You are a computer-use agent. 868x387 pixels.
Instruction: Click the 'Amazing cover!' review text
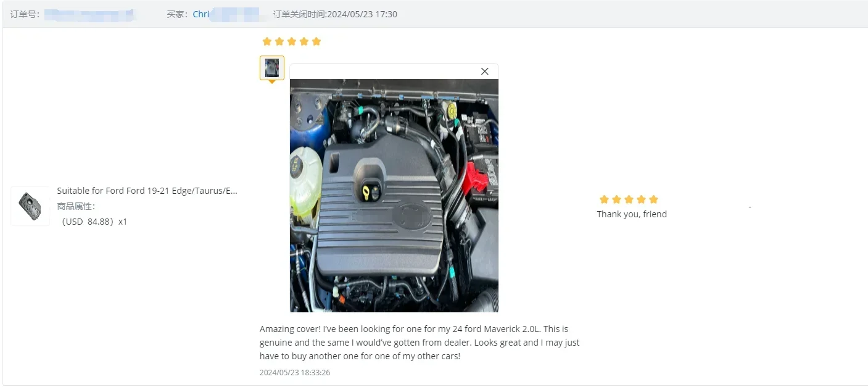tap(420, 343)
